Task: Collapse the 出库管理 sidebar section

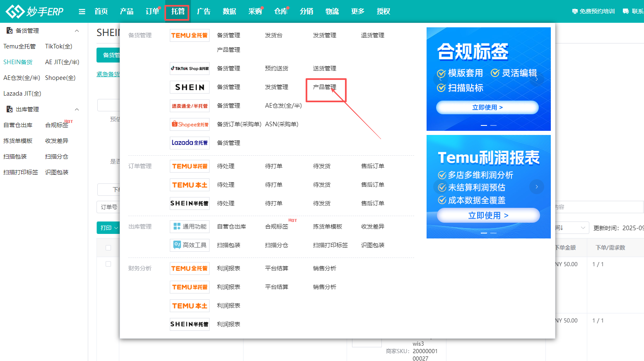Action: click(x=77, y=109)
